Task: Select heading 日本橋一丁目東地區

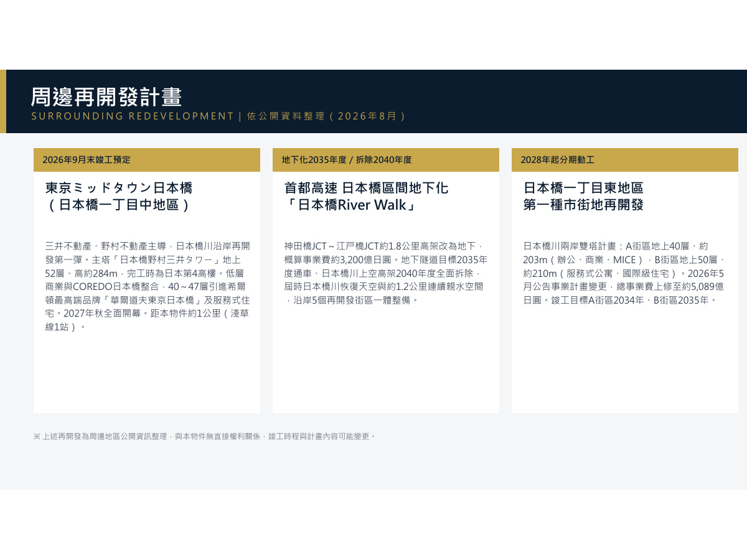Action: point(583,188)
